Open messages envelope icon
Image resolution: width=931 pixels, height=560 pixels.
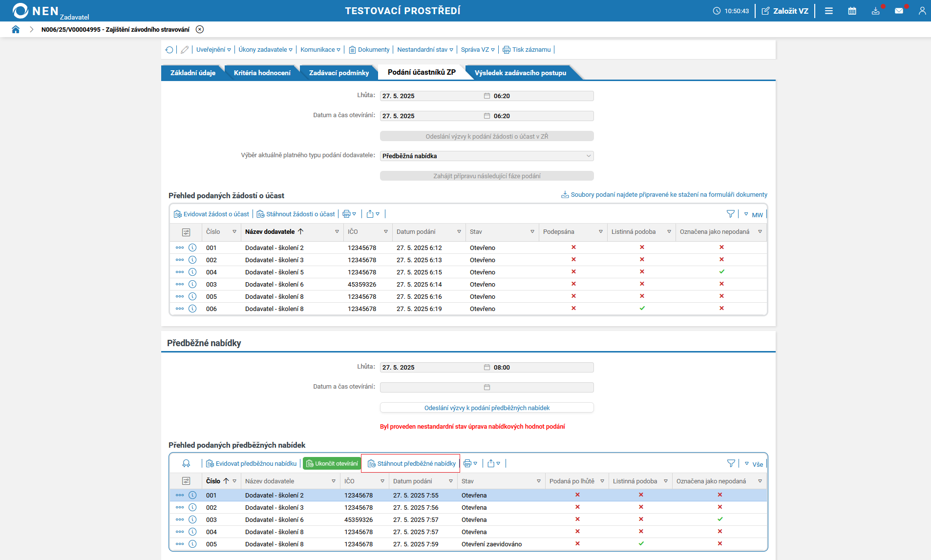coord(899,11)
